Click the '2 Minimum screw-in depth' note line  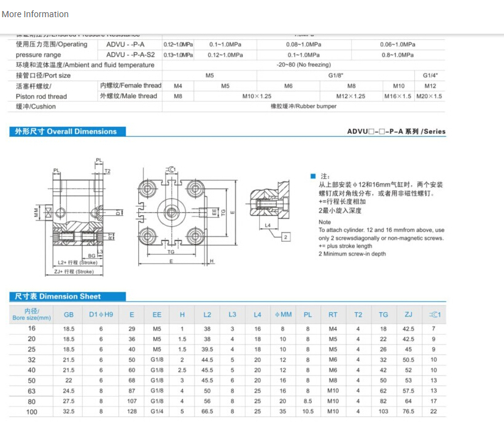point(352,254)
